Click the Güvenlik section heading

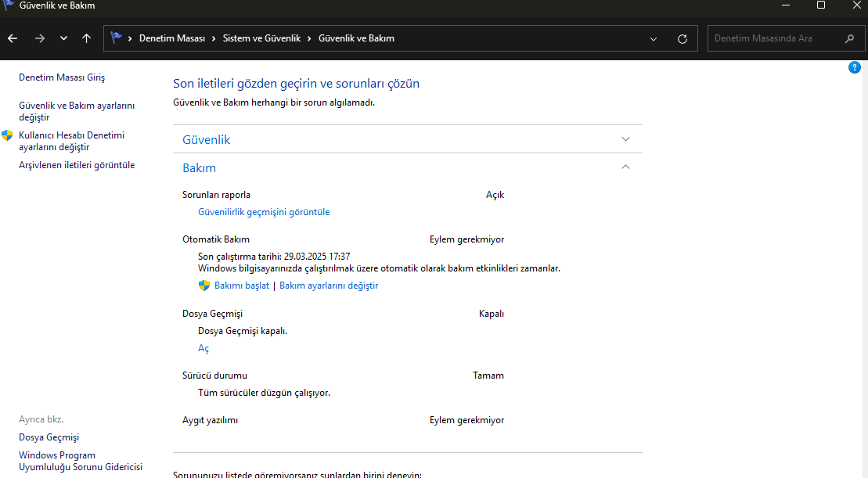pyautogui.click(x=207, y=139)
